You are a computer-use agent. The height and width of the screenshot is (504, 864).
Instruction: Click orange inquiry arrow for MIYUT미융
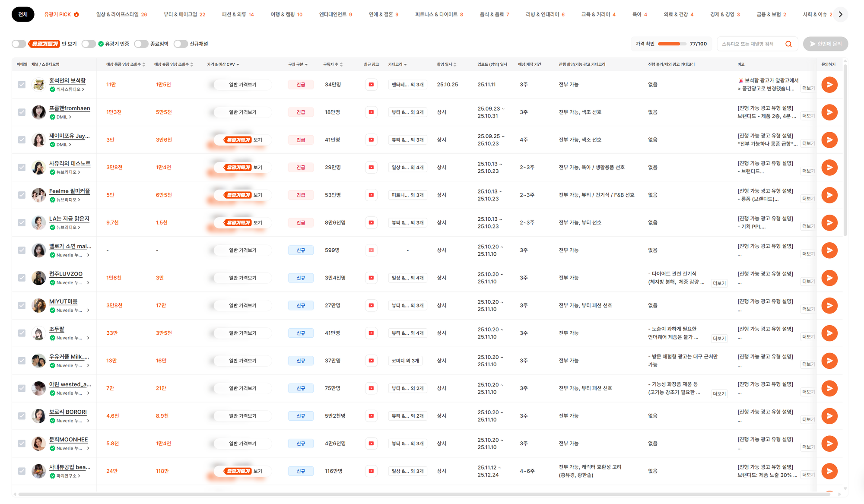[829, 305]
